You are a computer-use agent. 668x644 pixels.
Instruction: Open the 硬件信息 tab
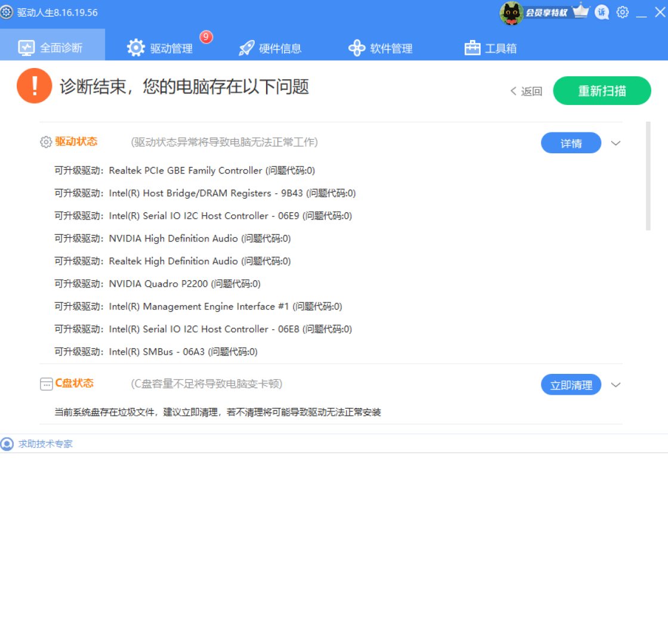coord(270,48)
